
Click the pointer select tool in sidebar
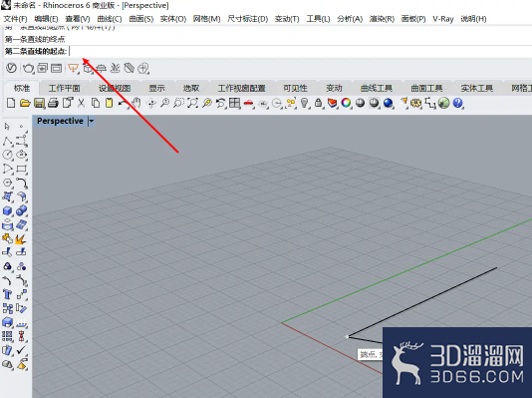7,127
